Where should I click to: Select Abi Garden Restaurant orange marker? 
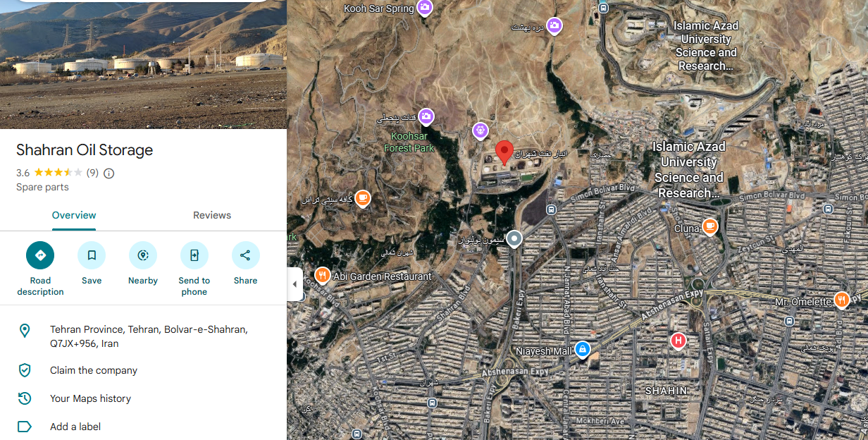(x=323, y=275)
